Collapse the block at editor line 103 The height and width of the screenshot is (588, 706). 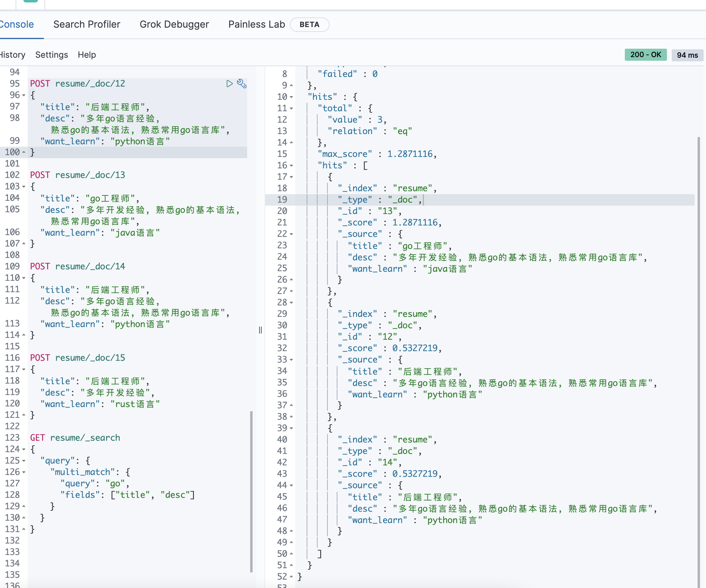(x=24, y=187)
